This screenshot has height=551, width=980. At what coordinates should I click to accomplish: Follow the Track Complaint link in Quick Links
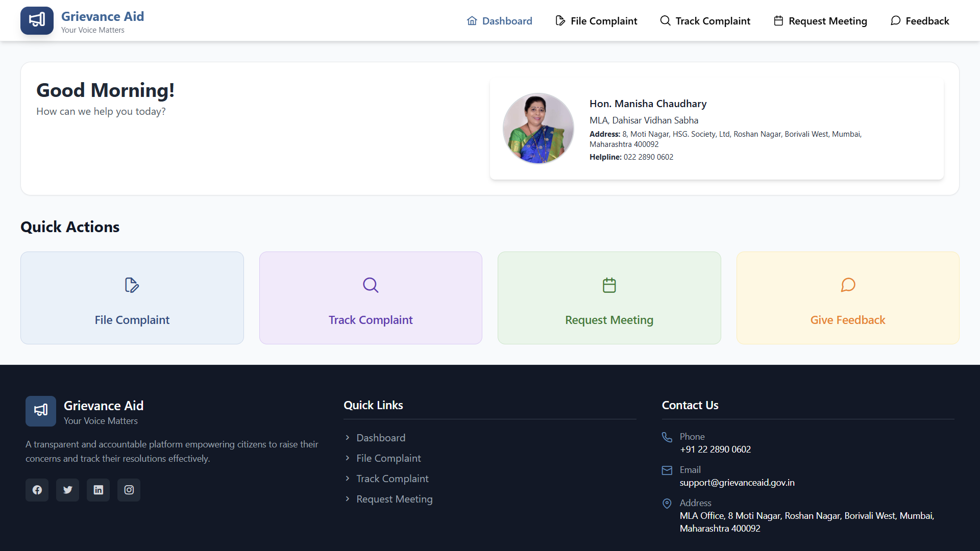point(393,479)
